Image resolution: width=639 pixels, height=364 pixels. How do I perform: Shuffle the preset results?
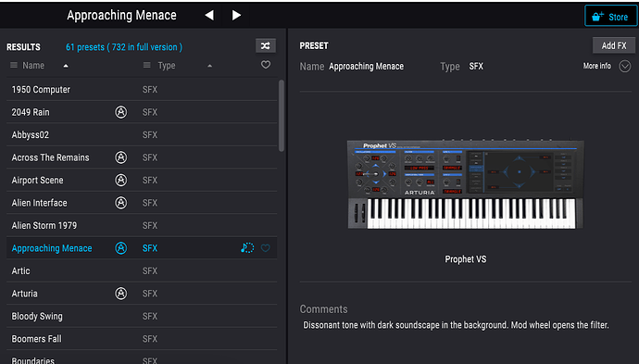click(x=265, y=45)
